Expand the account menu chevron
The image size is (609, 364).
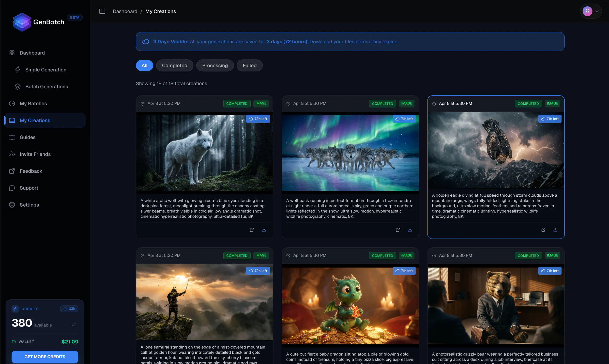(597, 11)
